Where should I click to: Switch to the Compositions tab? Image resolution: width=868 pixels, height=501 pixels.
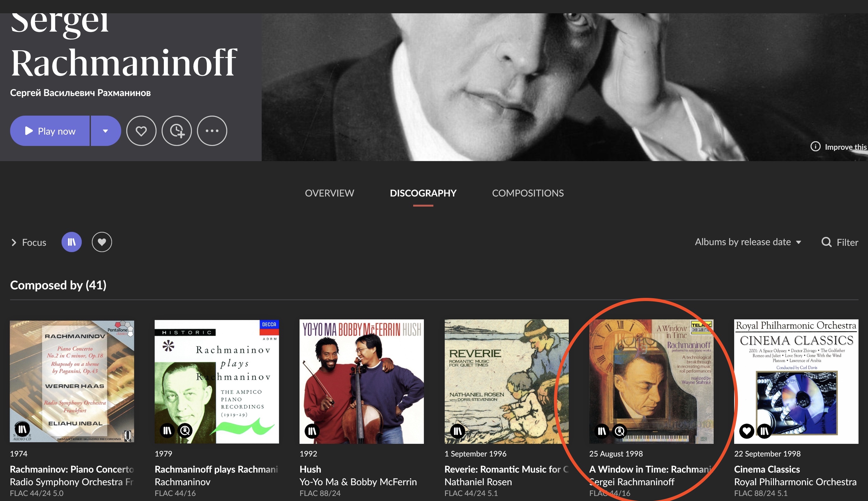pos(528,193)
